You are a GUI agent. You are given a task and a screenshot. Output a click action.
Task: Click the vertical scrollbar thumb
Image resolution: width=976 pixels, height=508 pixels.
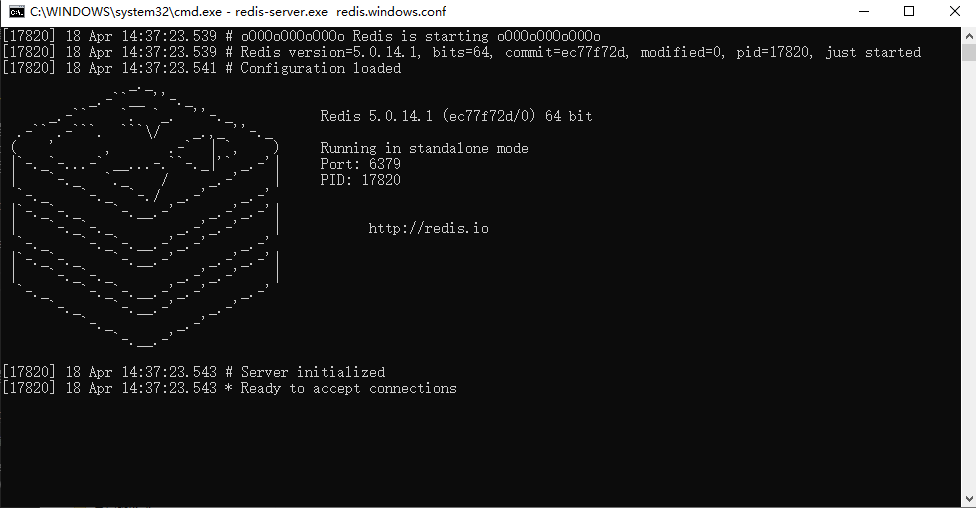pyautogui.click(x=969, y=52)
